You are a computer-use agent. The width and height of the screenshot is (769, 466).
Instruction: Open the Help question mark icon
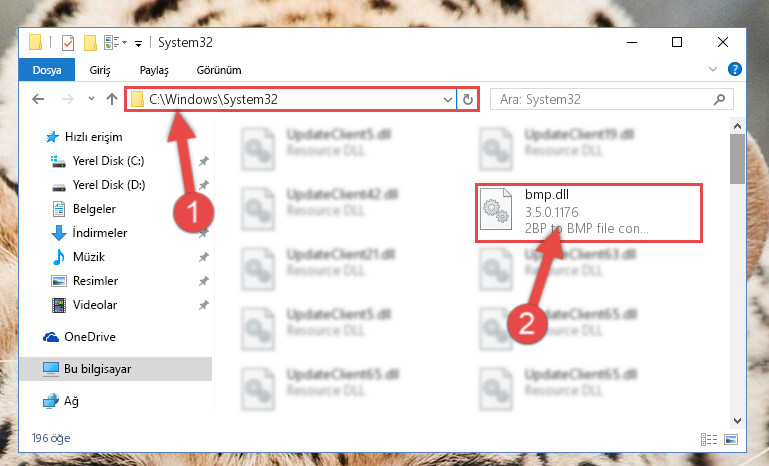[735, 69]
